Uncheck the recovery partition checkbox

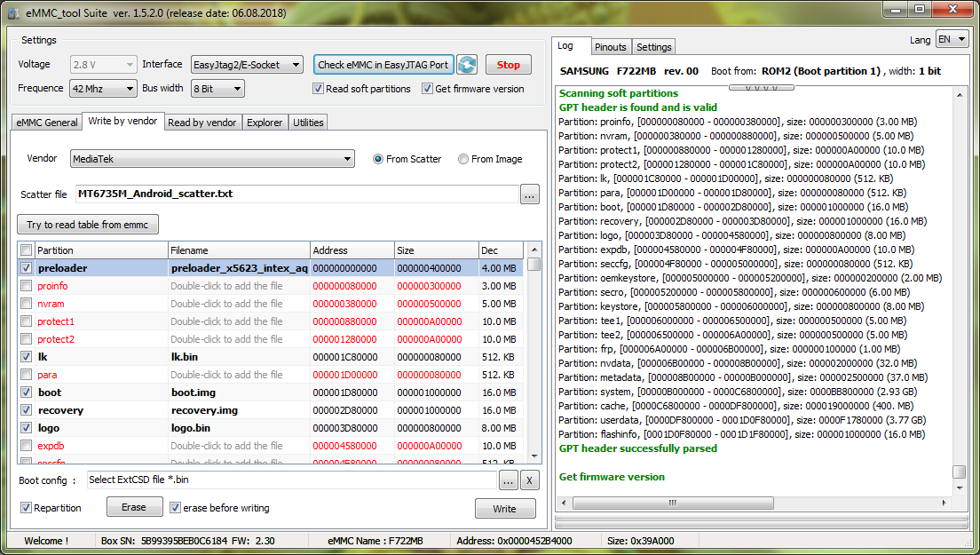click(x=27, y=410)
